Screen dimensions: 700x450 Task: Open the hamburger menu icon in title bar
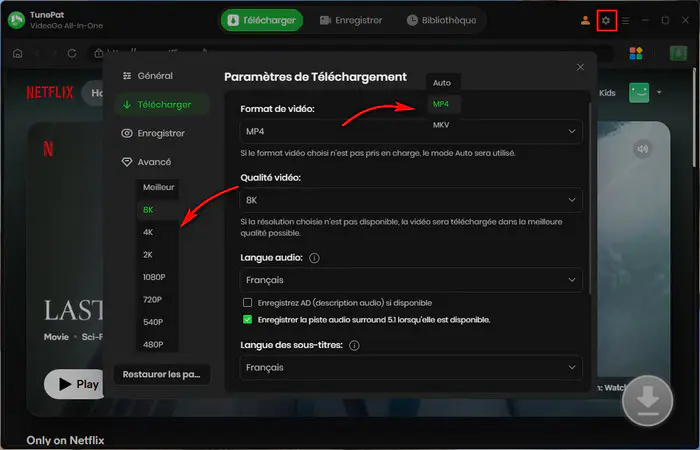tap(626, 21)
